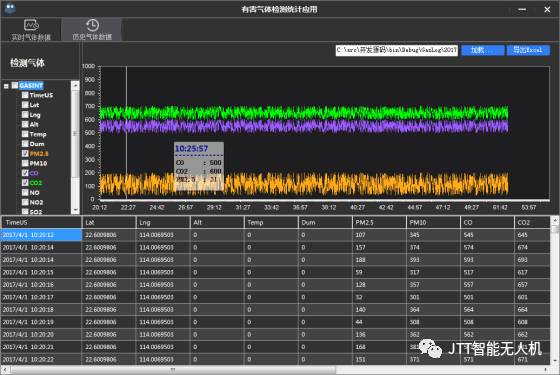Image resolution: width=560 pixels, height=375 pixels.
Task: Sort by Alt column header
Action: (217, 222)
